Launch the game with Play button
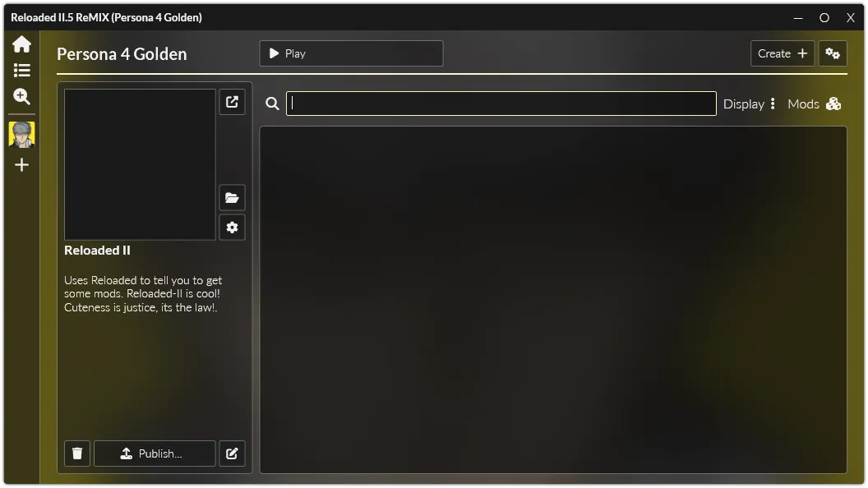Viewport: 868px width, 488px height. pos(351,53)
